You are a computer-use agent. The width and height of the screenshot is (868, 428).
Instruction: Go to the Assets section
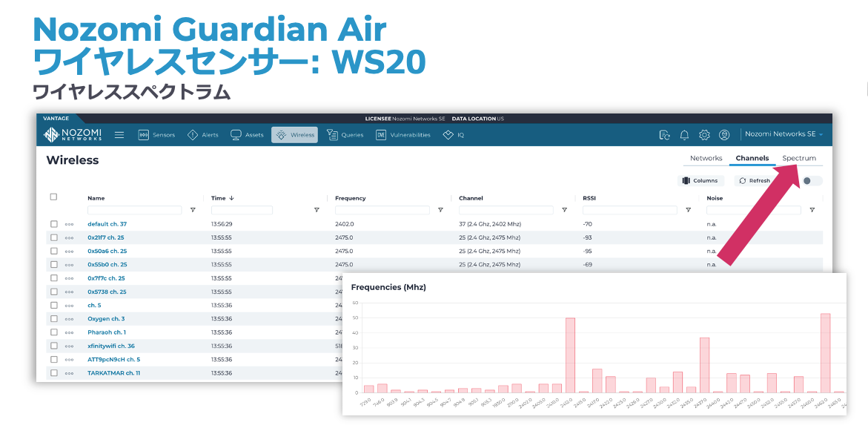point(247,134)
